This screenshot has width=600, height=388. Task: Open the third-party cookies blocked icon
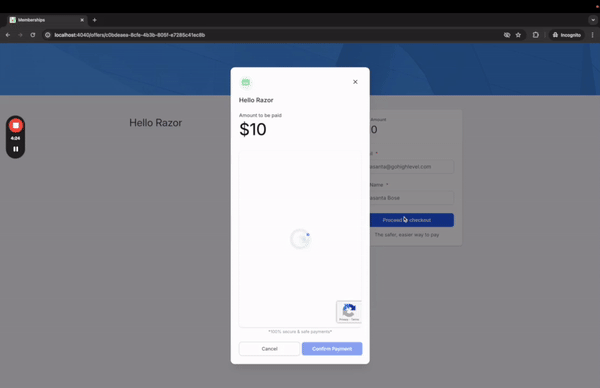pos(507,35)
